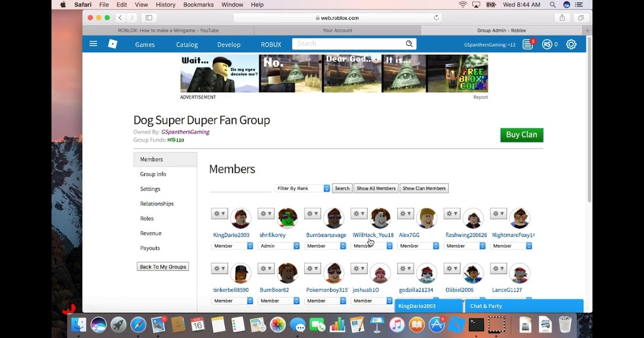Image resolution: width=644 pixels, height=338 pixels.
Task: Open the Filter By Rank dropdown
Action: click(x=303, y=188)
